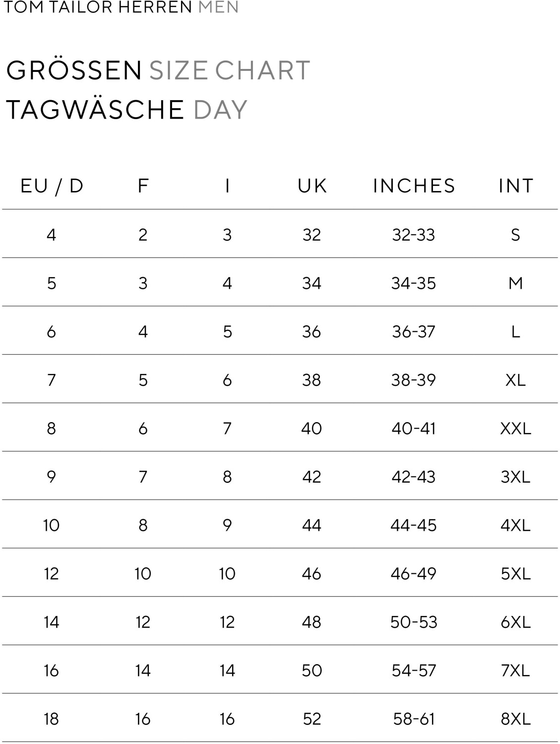The image size is (560, 744).
Task: Select the XXL size cell
Action: pos(515,428)
